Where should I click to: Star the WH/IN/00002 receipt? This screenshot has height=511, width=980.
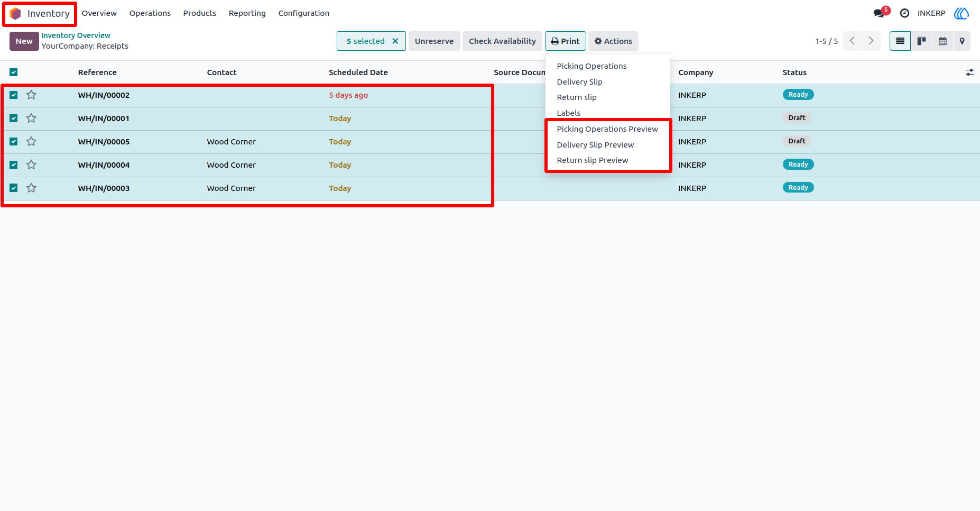click(32, 95)
